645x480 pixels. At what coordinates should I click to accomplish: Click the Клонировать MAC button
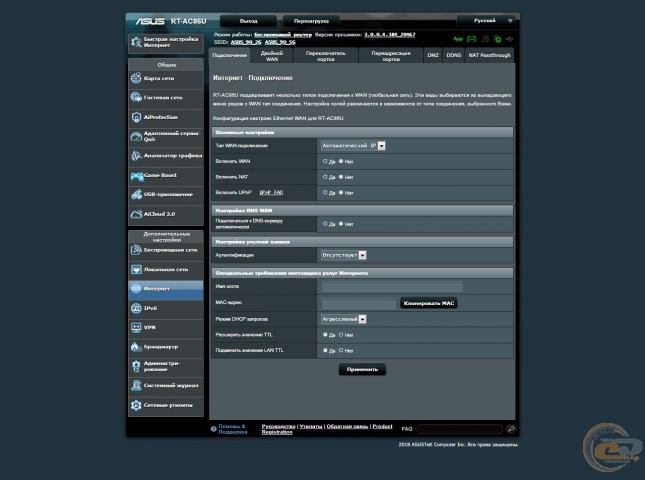pyautogui.click(x=429, y=304)
